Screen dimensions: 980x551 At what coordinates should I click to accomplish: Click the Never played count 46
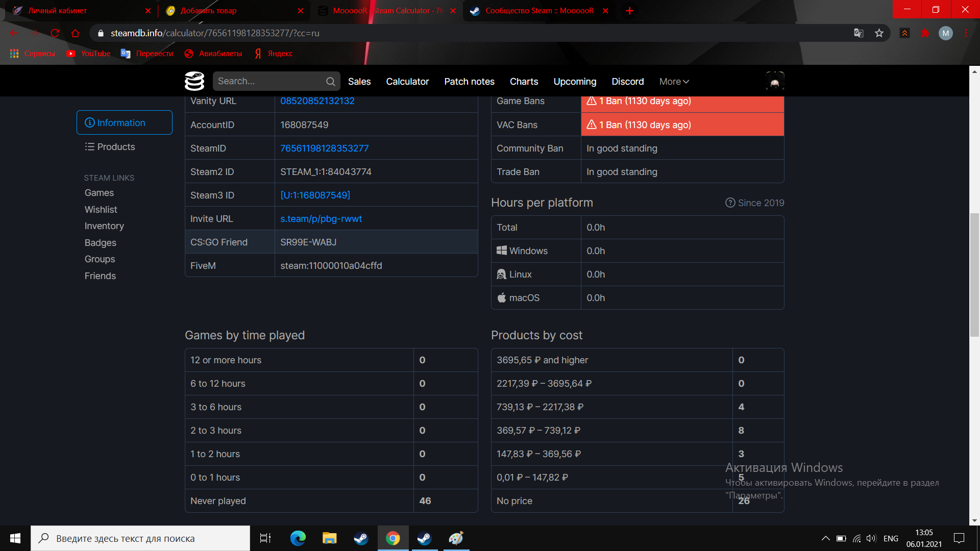click(x=425, y=501)
